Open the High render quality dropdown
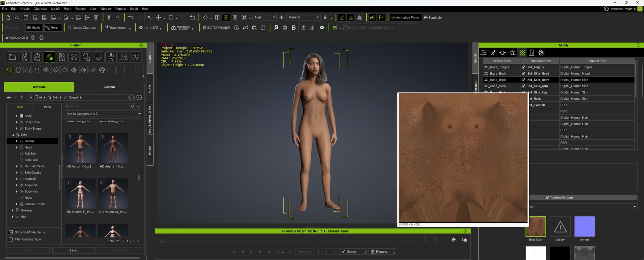644x260 pixels. coord(264,17)
